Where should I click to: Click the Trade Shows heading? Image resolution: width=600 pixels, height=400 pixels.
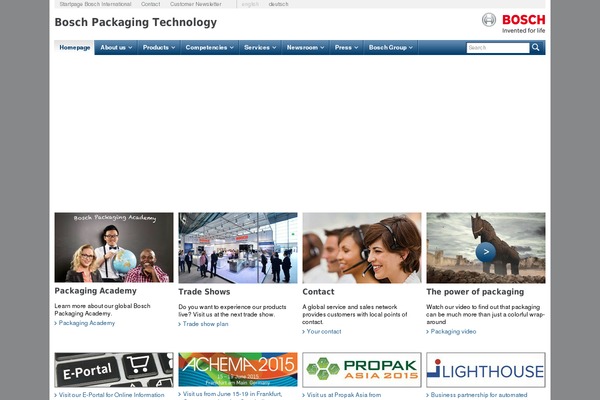[x=204, y=292]
